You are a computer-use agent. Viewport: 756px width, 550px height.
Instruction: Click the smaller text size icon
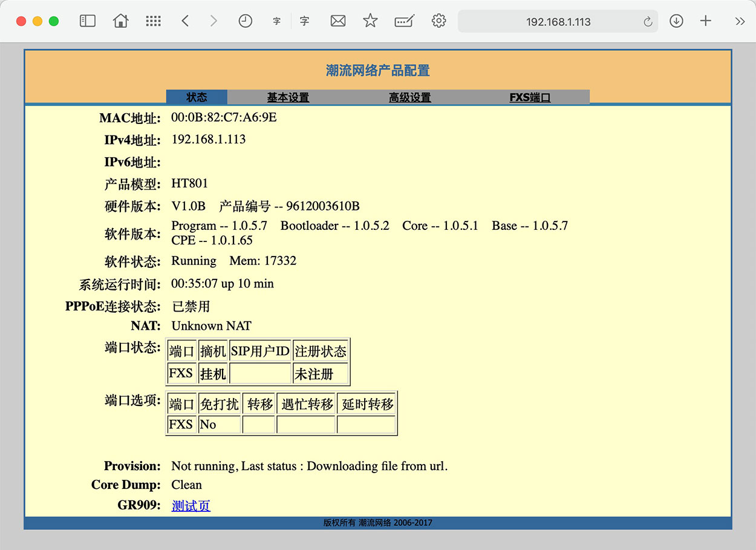point(277,21)
